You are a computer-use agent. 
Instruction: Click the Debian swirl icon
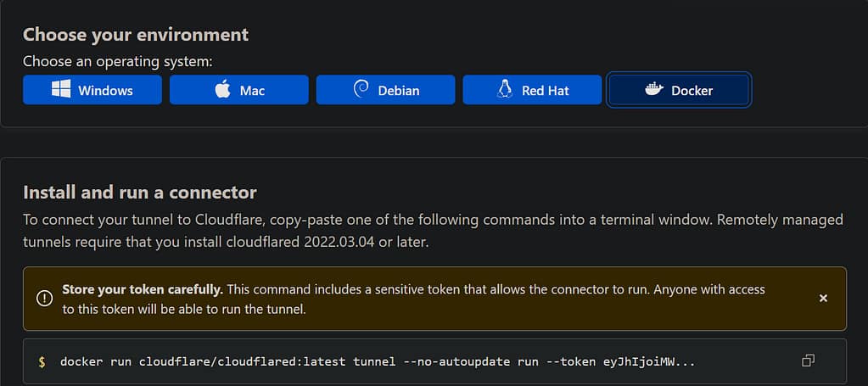361,90
